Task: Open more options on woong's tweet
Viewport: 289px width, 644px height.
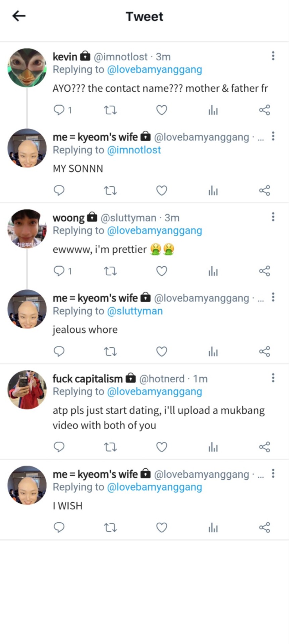Action: pyautogui.click(x=273, y=217)
